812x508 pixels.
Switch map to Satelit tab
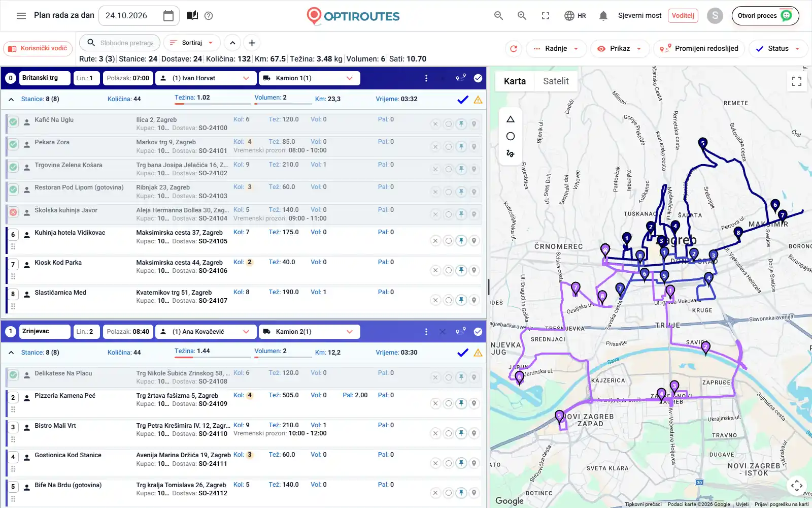556,81
